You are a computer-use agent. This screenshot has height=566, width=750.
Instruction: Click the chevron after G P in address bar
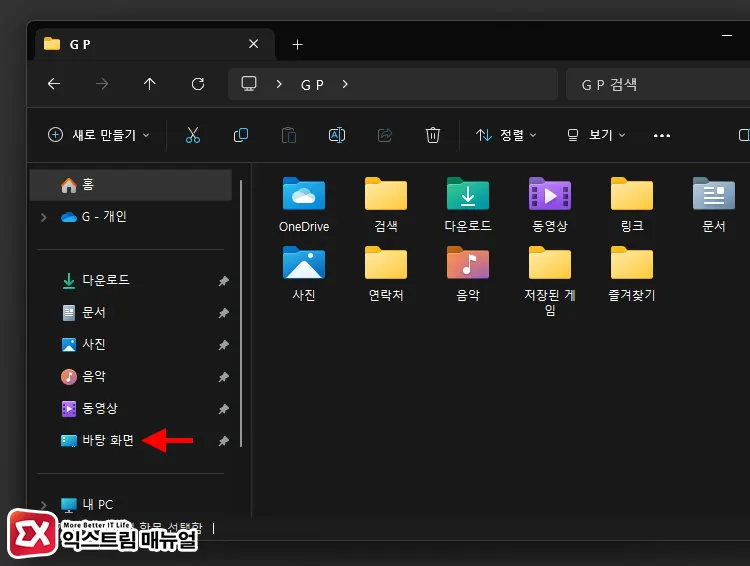coord(345,84)
